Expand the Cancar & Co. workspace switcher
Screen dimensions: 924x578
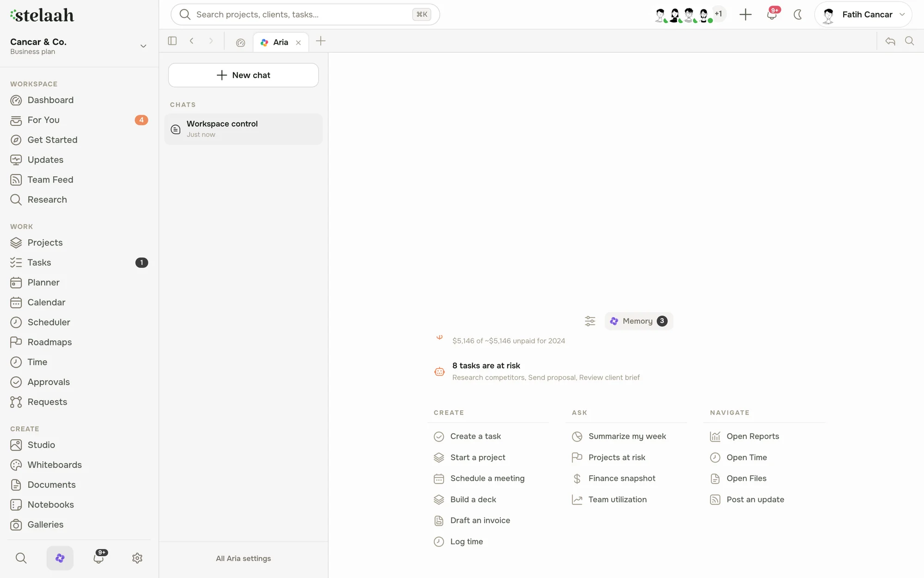(79, 46)
